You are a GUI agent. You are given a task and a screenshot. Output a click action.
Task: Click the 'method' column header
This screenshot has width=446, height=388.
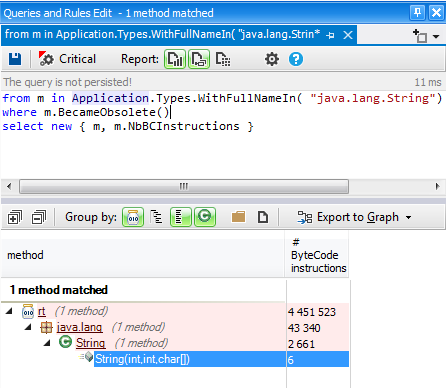click(143, 255)
